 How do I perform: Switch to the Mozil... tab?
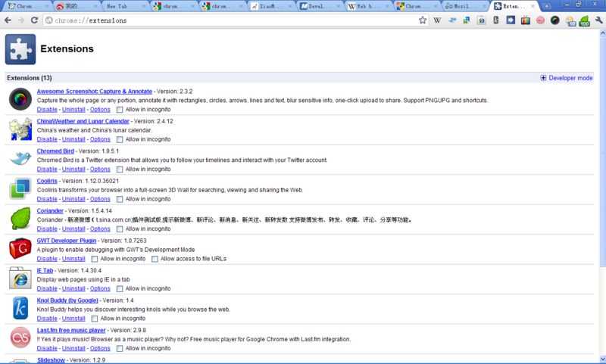coord(465,6)
